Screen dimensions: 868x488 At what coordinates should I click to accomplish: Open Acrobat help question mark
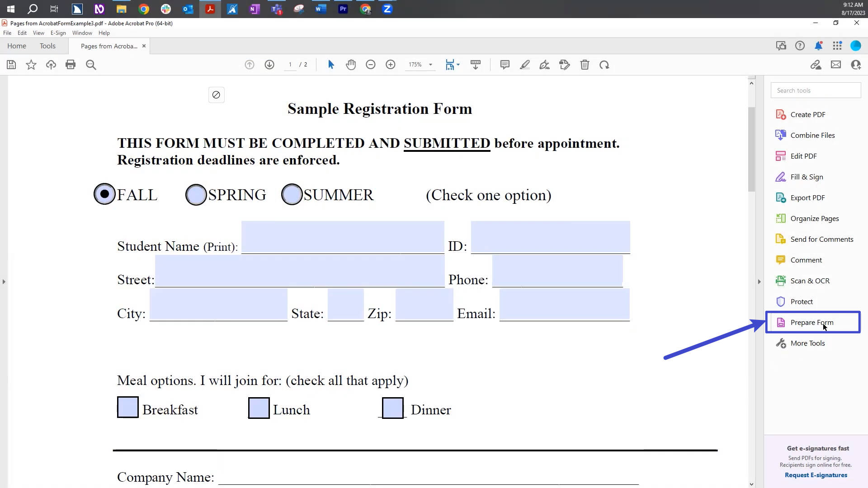[800, 46]
